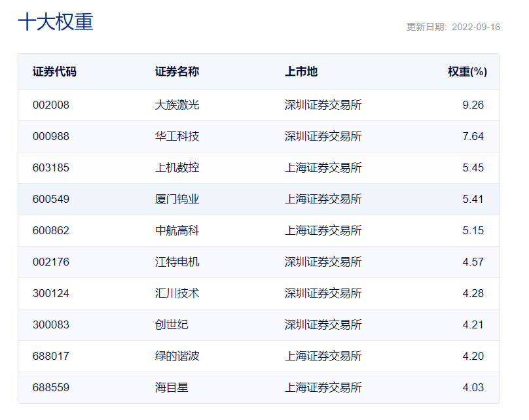Click the 证券代码 column header
The width and height of the screenshot is (529, 420).
tap(54, 72)
